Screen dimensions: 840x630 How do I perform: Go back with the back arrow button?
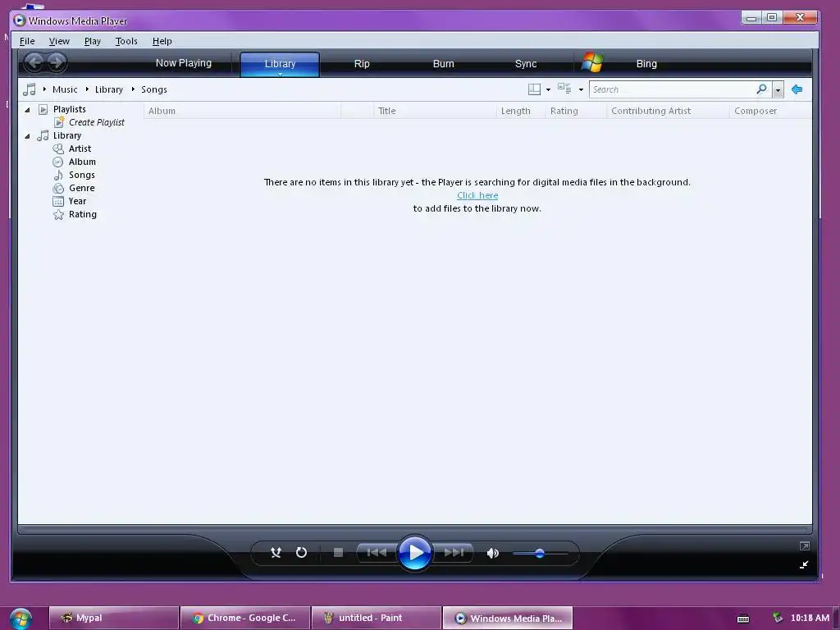point(34,62)
